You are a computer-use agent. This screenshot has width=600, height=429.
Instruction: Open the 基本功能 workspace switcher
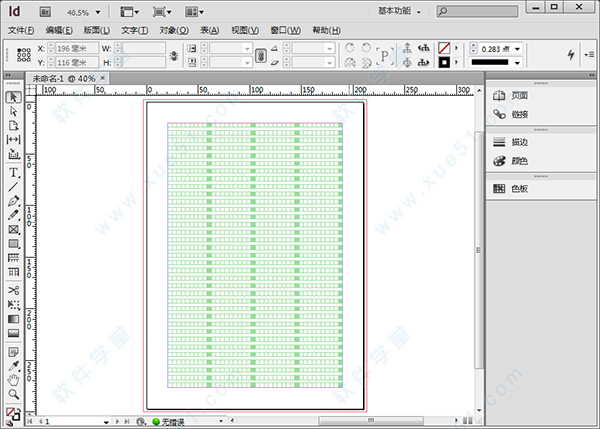tap(399, 11)
